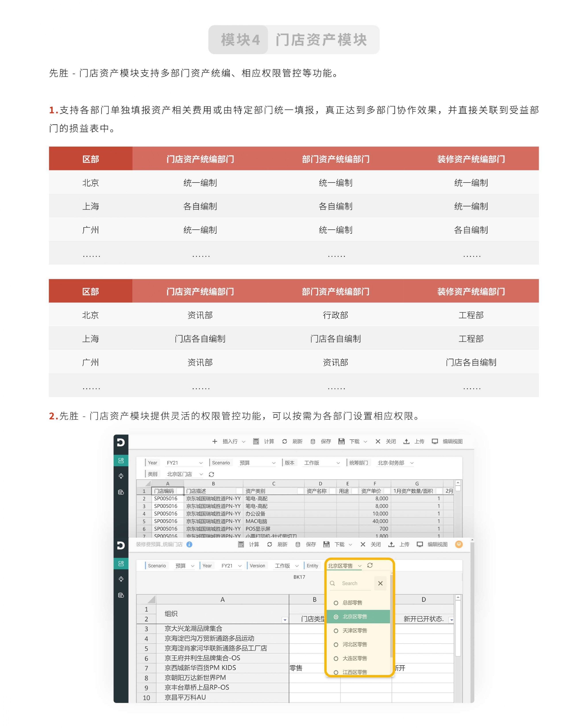588x728 pixels.
Task: Click filter box in 资产类别 header cell
Action: tap(300, 491)
